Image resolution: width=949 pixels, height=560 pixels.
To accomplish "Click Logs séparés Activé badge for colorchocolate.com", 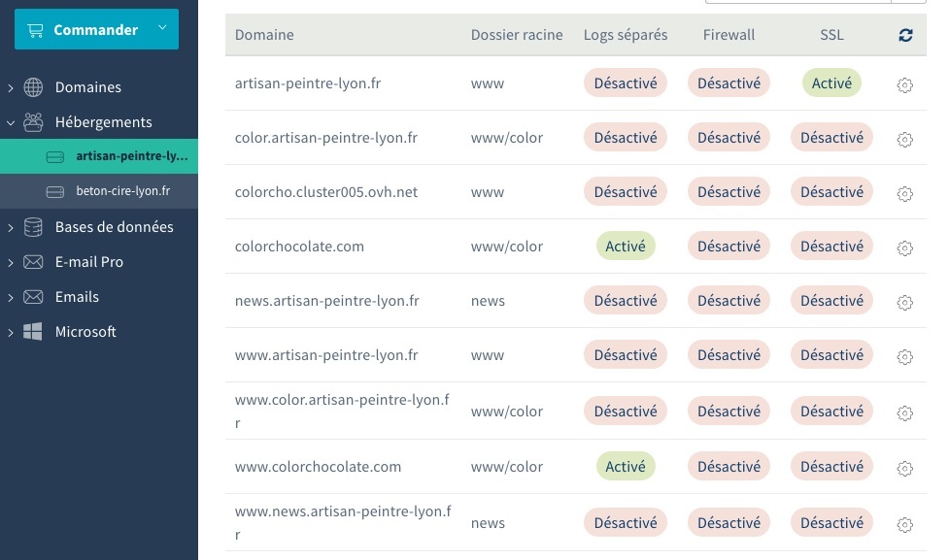I will (x=625, y=247).
